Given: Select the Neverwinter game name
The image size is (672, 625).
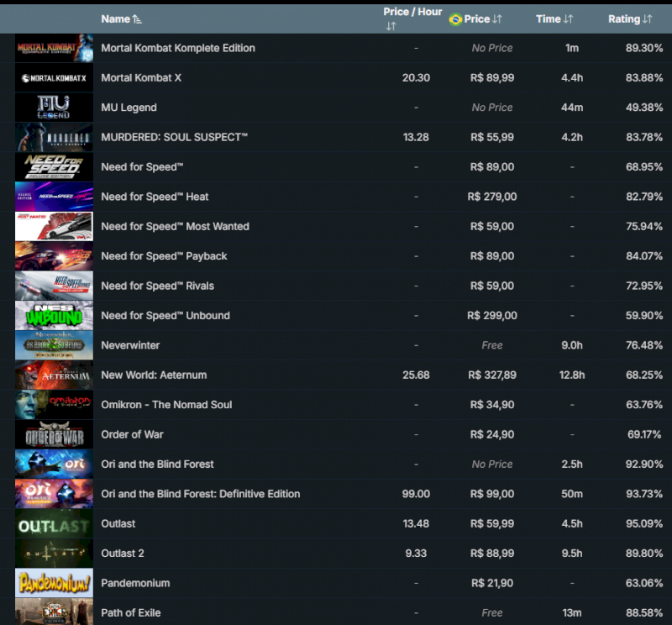Looking at the screenshot, I should pos(130,345).
